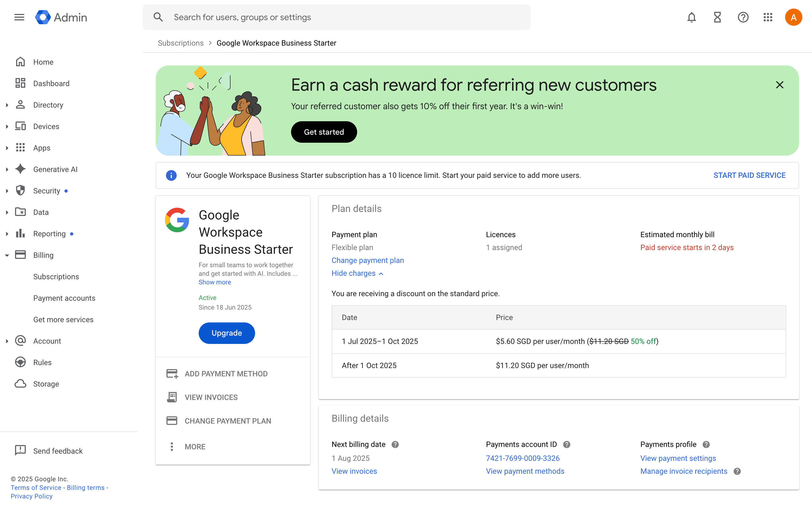Click three-dot MORE options icon
This screenshot has height=507, width=812.
[x=172, y=447]
